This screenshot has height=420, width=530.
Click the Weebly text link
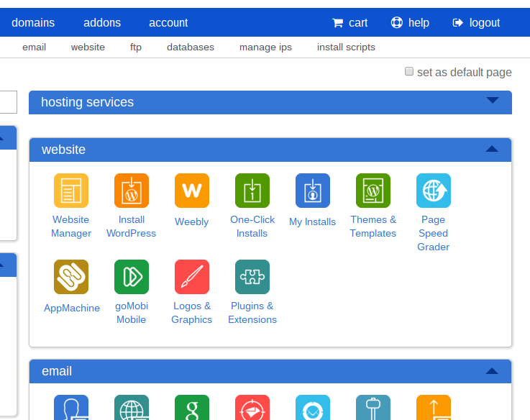(192, 222)
